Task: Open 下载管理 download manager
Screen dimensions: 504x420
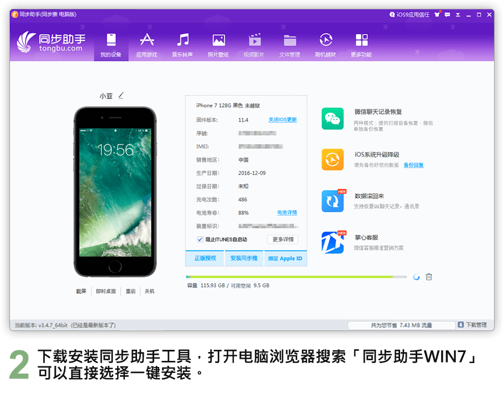Action: (471, 325)
